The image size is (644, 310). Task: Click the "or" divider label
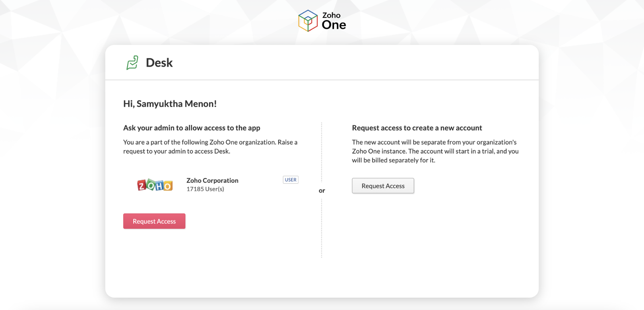tap(322, 191)
